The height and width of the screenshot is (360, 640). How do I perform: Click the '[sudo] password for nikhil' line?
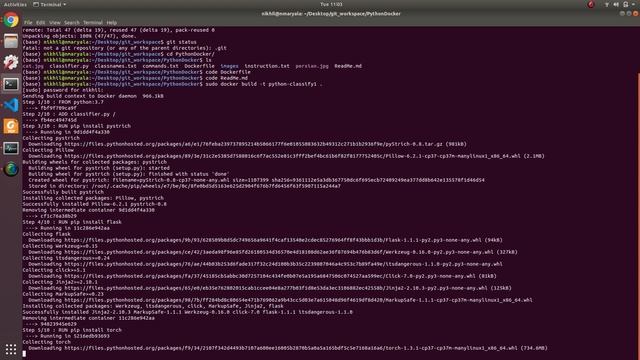[63, 90]
